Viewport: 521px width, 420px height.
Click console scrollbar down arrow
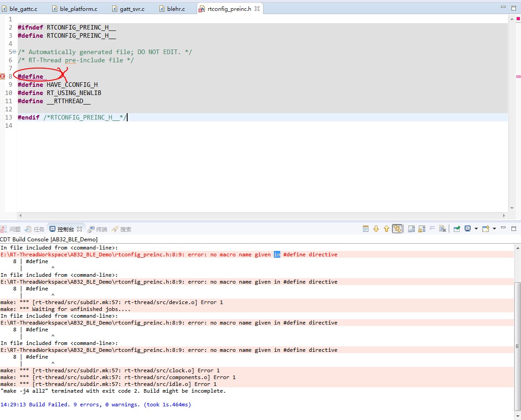518,416
